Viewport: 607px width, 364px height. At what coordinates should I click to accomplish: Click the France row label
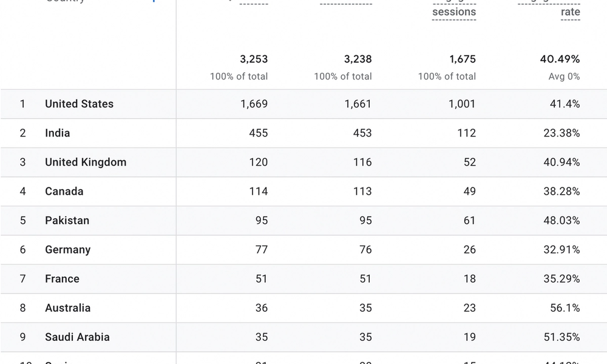(62, 279)
